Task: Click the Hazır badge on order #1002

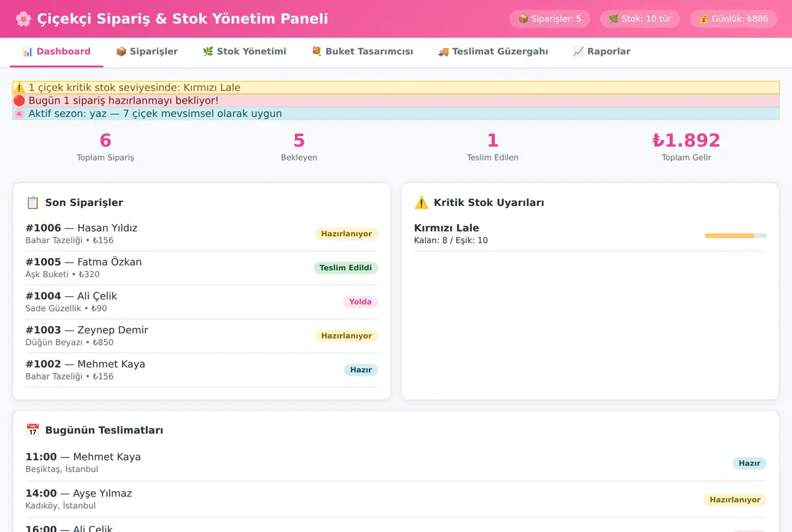Action: tap(361, 370)
